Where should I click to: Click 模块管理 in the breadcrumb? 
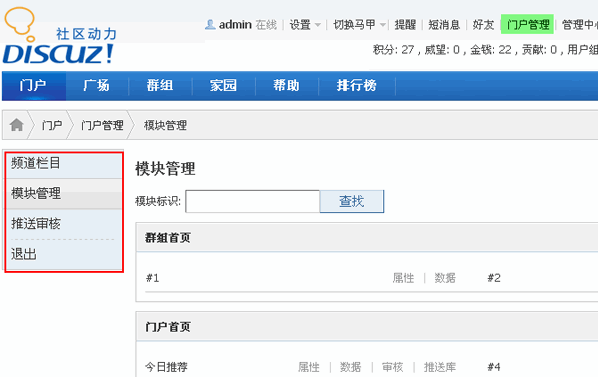point(165,125)
